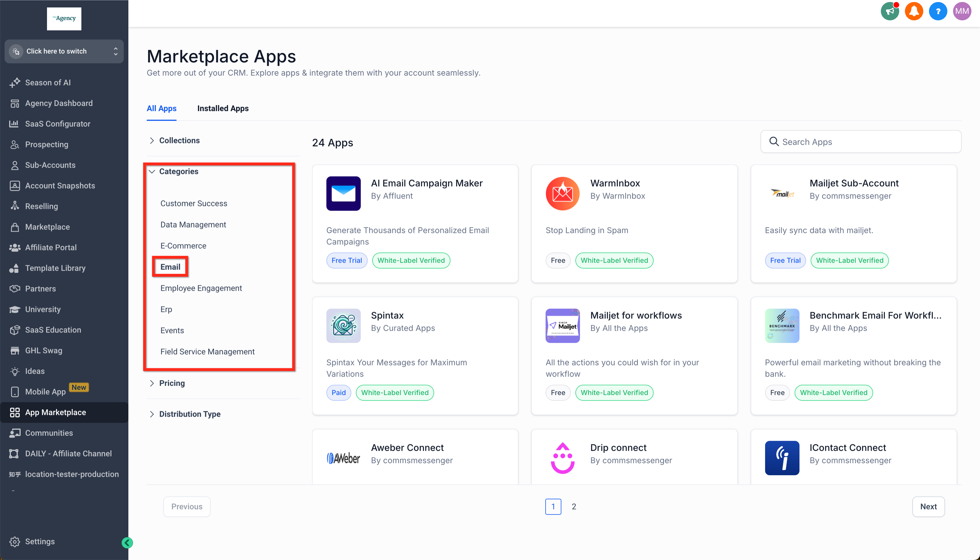Go to page 2 of apps
The image size is (980, 560).
(x=573, y=506)
